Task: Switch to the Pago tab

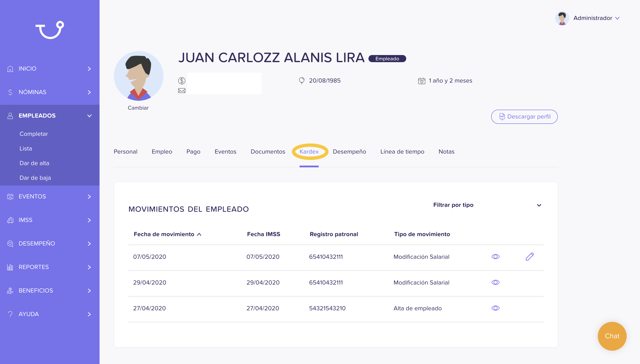Action: [x=193, y=152]
